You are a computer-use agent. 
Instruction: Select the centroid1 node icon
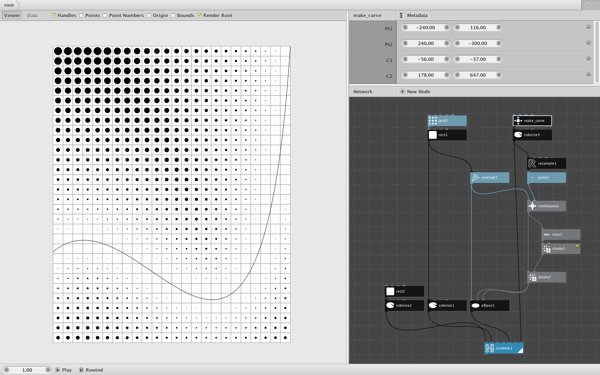475,178
